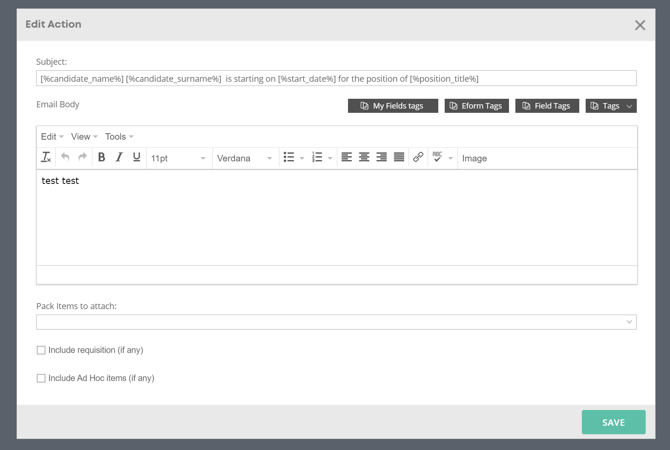Enable Include requisition checkbox
Screen dimensions: 670x450
(41, 350)
